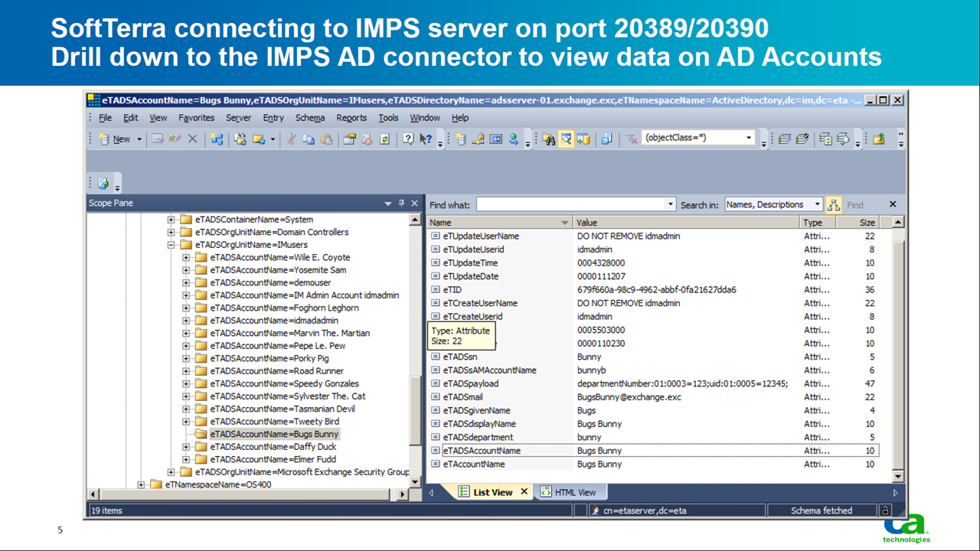Open the Tools menu
This screenshot has height=551, width=980.
388,118
